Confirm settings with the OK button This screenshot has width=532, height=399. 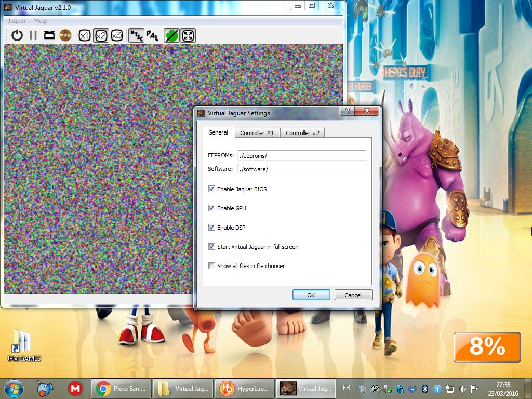[x=311, y=295]
